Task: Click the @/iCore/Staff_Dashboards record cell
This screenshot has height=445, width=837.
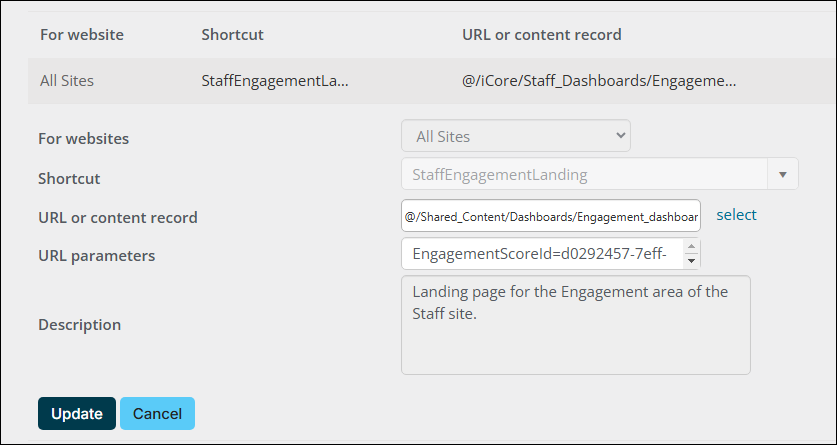Action: [599, 81]
